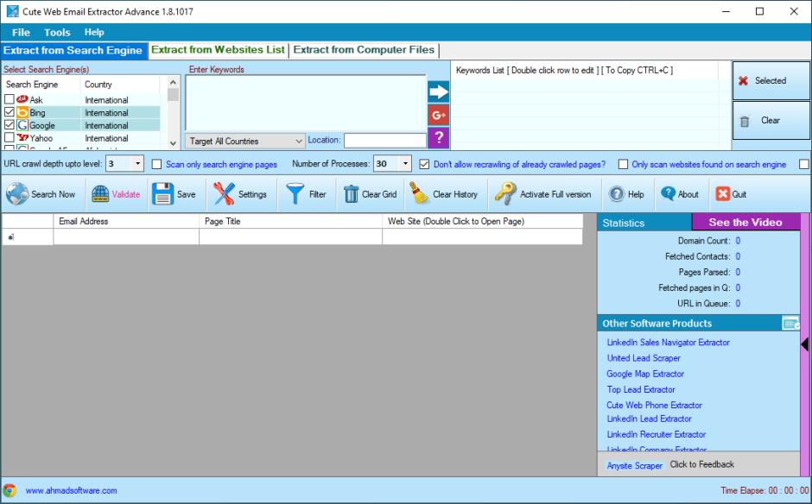Click the Search Engine column header
The height and width of the screenshot is (504, 812).
[x=41, y=84]
